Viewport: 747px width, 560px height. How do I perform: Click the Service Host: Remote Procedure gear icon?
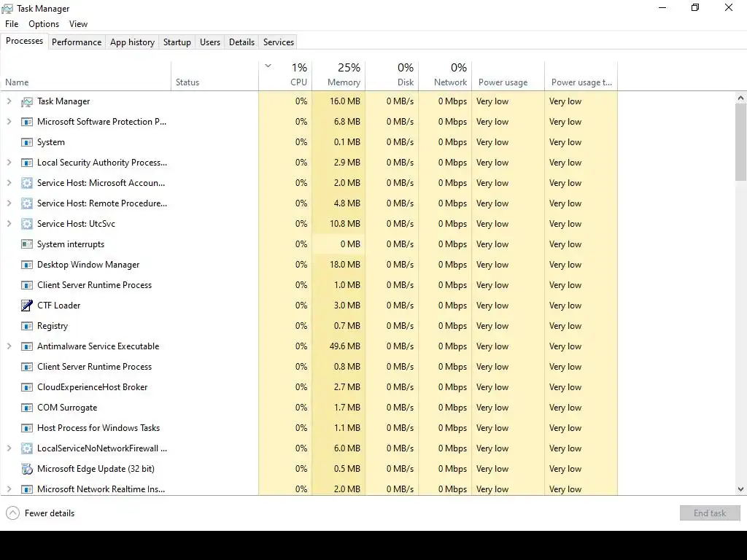click(27, 204)
